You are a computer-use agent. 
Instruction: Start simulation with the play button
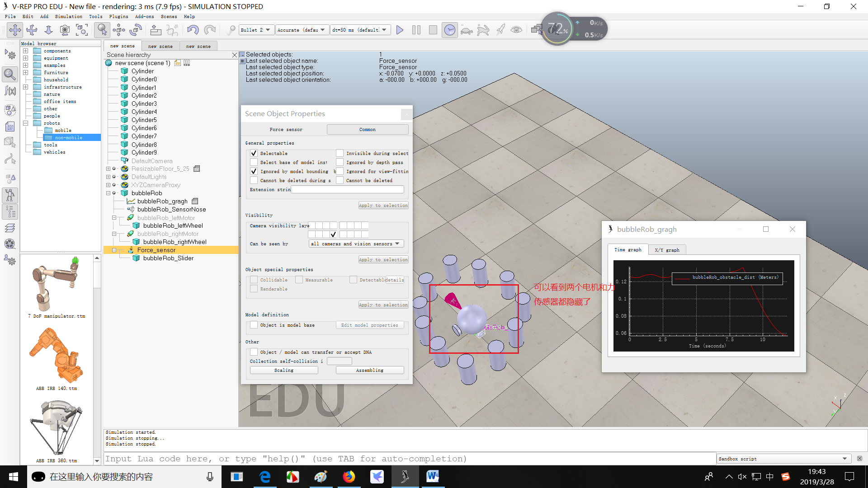coord(400,30)
